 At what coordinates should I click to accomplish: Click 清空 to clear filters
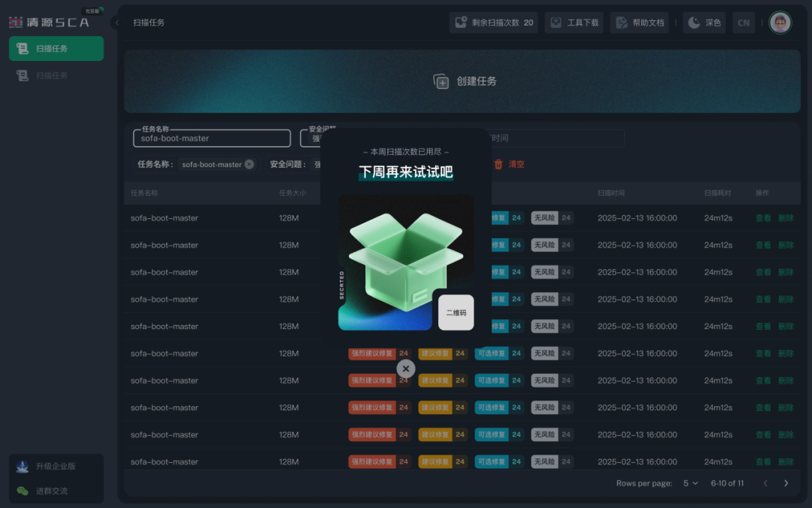point(517,164)
